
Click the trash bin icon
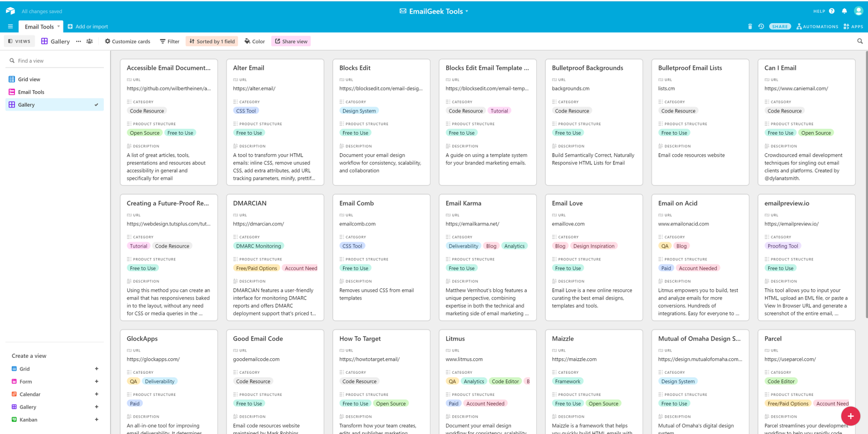tap(750, 27)
